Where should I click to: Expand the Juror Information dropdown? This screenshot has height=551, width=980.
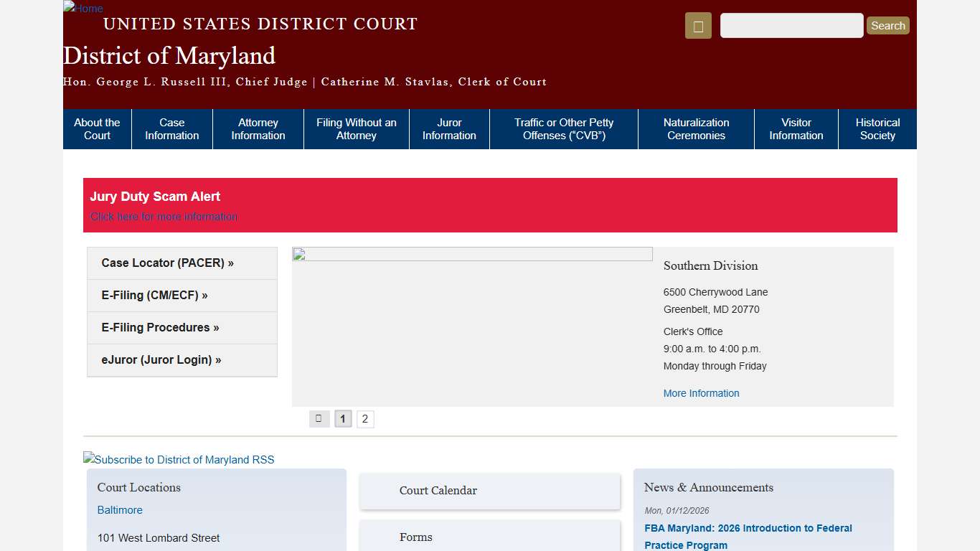[x=449, y=129]
